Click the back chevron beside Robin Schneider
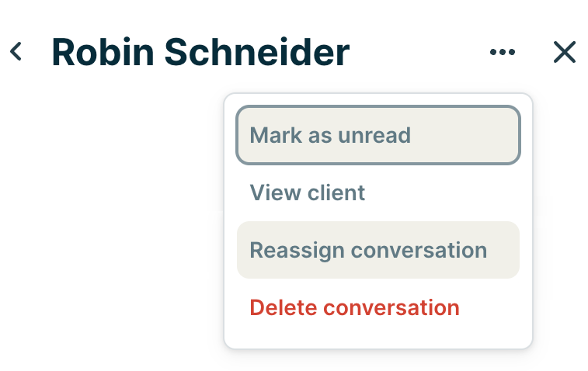The image size is (588, 371). point(16,52)
